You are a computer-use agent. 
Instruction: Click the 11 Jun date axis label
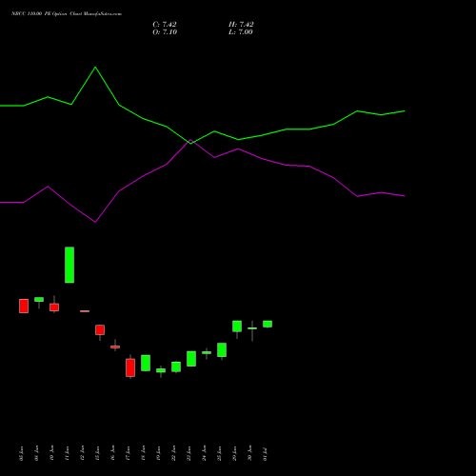[67, 453]
